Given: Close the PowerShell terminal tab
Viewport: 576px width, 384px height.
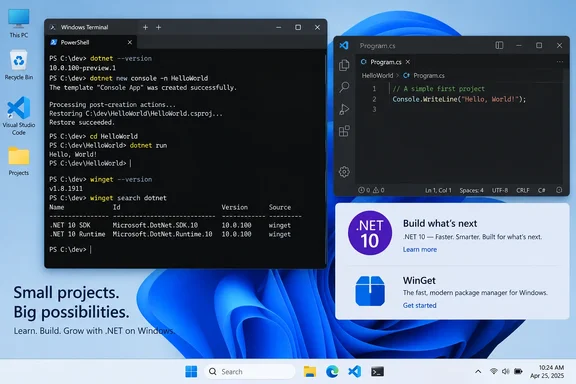Looking at the screenshot, I should pyautogui.click(x=130, y=42).
